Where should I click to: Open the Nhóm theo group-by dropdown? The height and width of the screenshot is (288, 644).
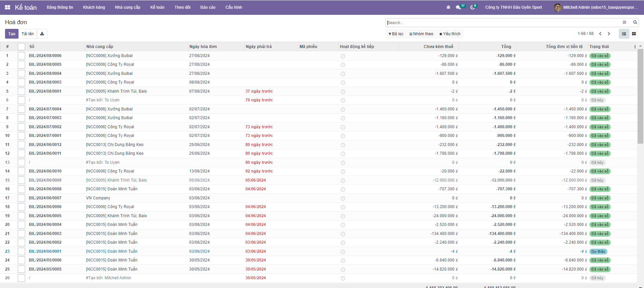(421, 34)
